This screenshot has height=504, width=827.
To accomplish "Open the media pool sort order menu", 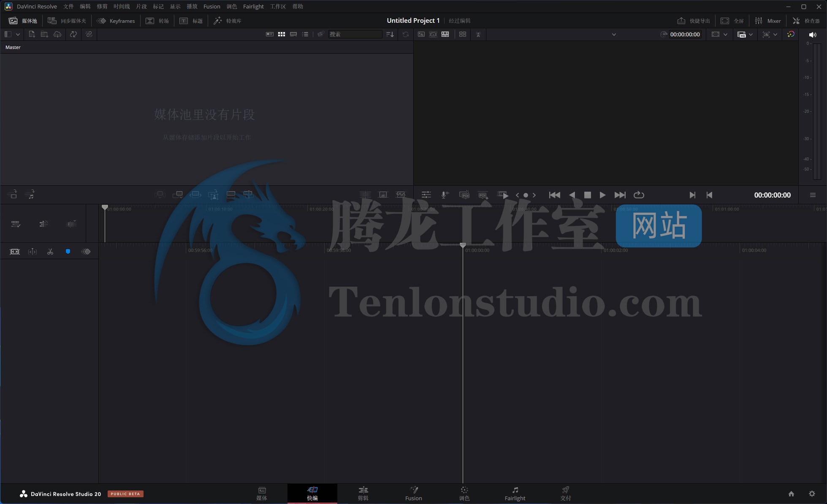I will [x=390, y=34].
